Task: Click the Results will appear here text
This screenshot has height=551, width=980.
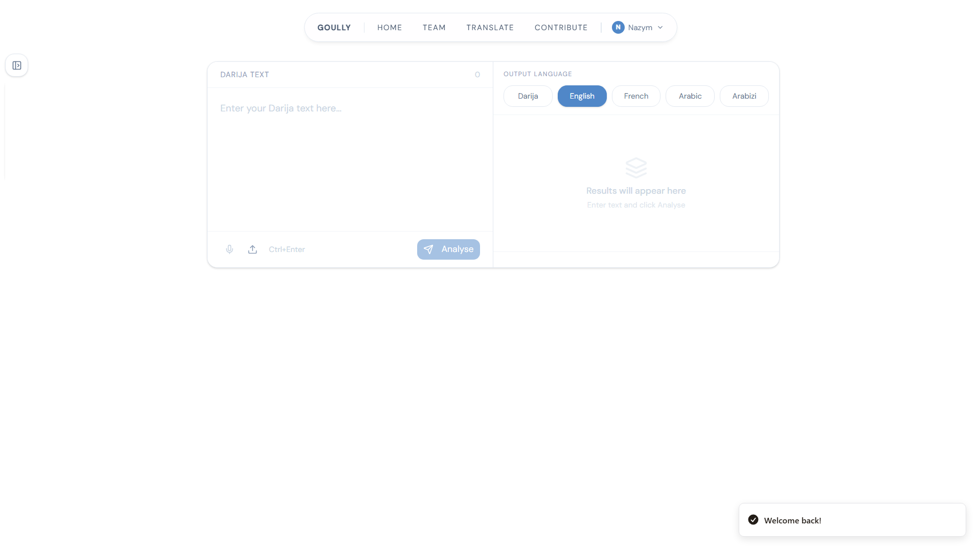Action: 636,191
